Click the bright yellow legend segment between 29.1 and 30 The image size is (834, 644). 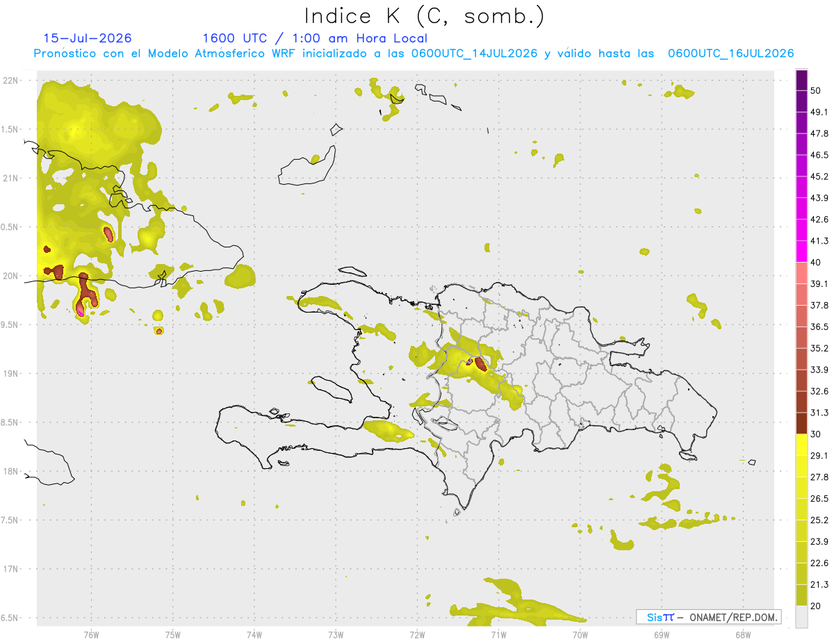[x=802, y=445]
